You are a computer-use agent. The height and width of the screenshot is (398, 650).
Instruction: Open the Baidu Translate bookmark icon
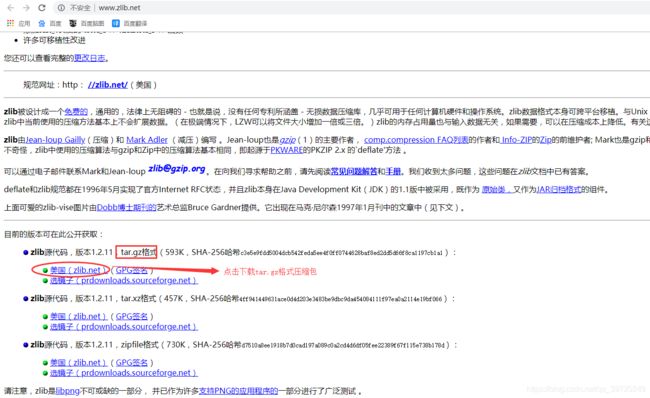coord(116,23)
